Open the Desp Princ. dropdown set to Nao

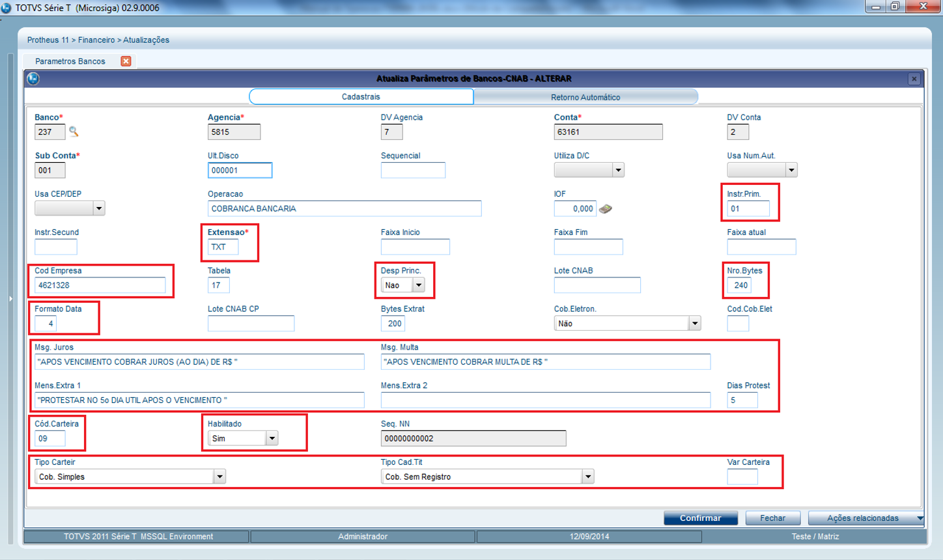pyautogui.click(x=419, y=285)
